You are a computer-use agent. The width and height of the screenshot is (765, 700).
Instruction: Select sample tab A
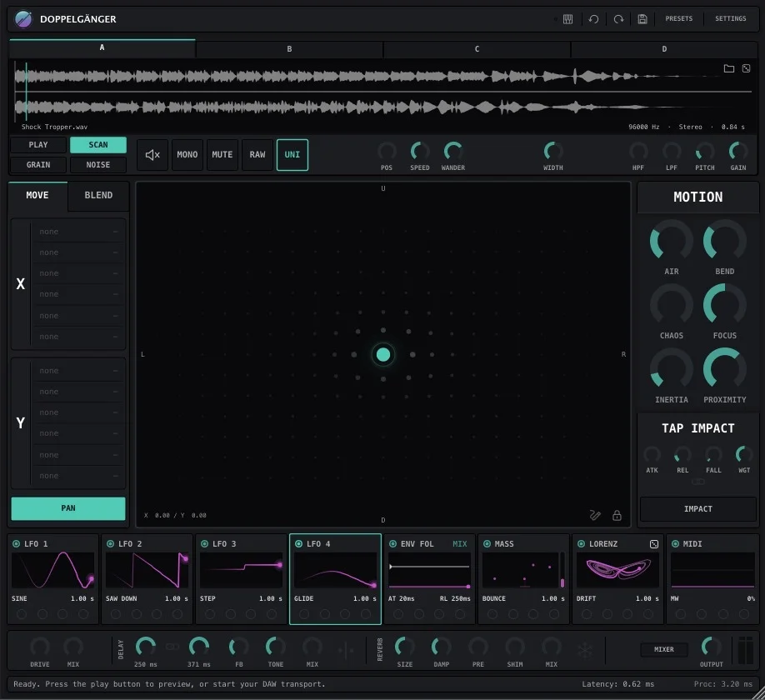pos(102,47)
